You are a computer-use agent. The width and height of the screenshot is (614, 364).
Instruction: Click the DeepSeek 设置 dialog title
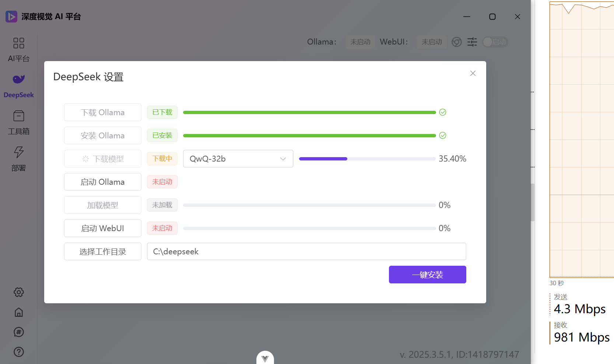[88, 77]
